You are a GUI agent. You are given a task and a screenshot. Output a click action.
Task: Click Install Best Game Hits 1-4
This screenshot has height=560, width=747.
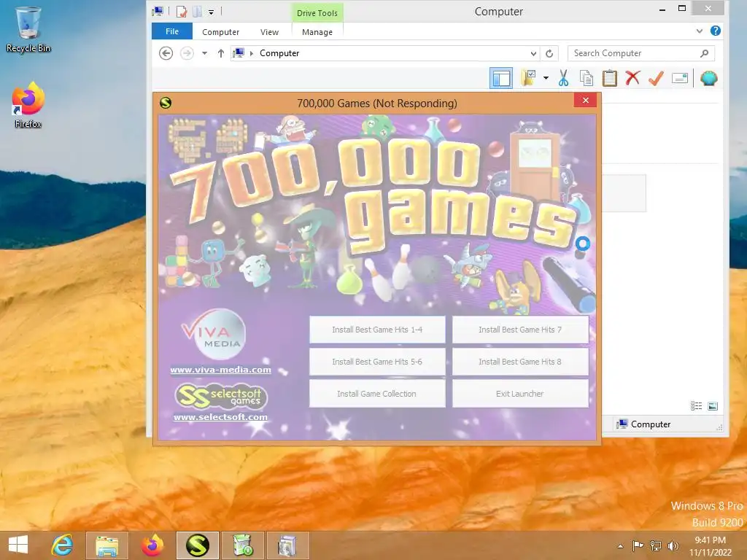pos(377,329)
